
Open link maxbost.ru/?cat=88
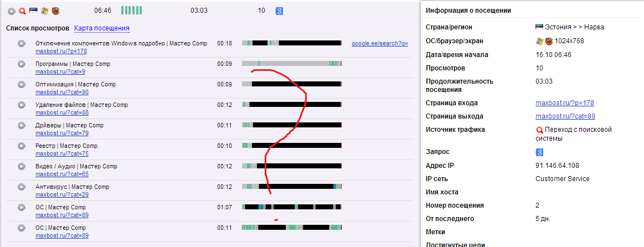[x=61, y=112]
